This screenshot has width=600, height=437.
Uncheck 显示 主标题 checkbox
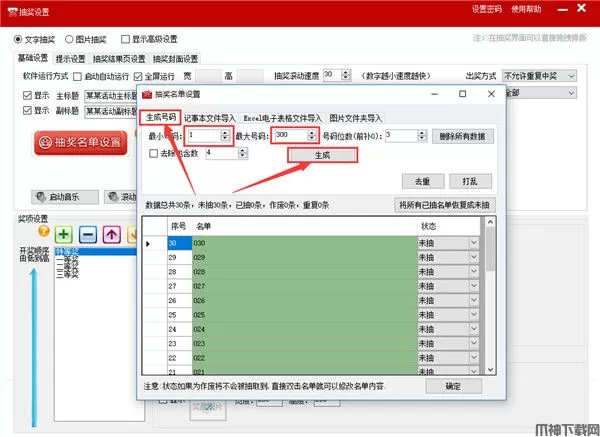coord(27,95)
